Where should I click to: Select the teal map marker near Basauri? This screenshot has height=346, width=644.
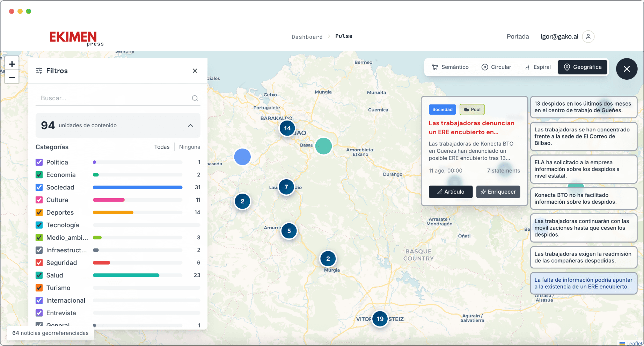(323, 146)
